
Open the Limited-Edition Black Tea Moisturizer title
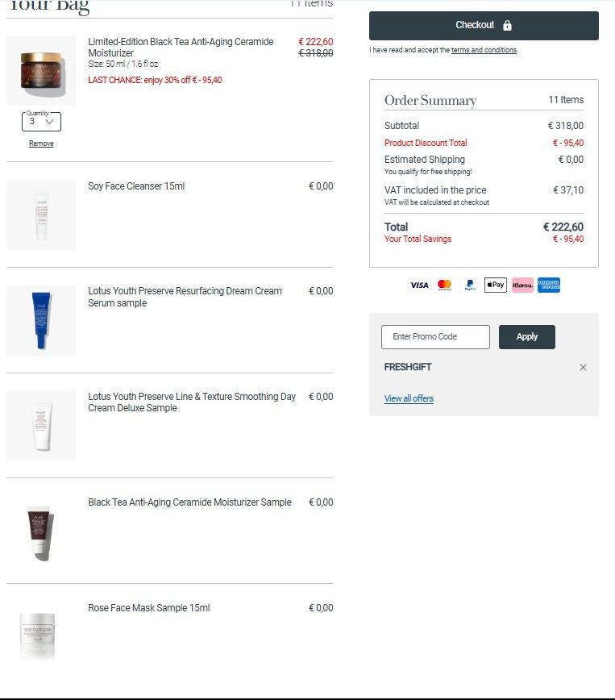(181, 48)
